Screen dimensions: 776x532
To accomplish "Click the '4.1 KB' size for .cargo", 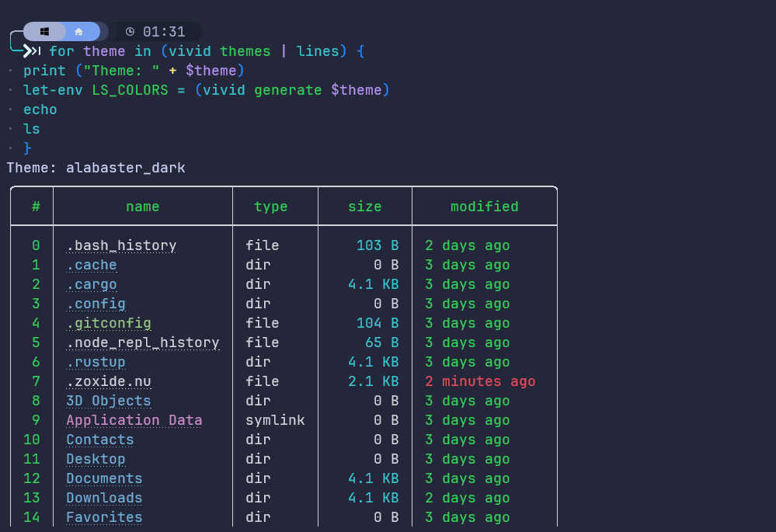I will pos(373,284).
